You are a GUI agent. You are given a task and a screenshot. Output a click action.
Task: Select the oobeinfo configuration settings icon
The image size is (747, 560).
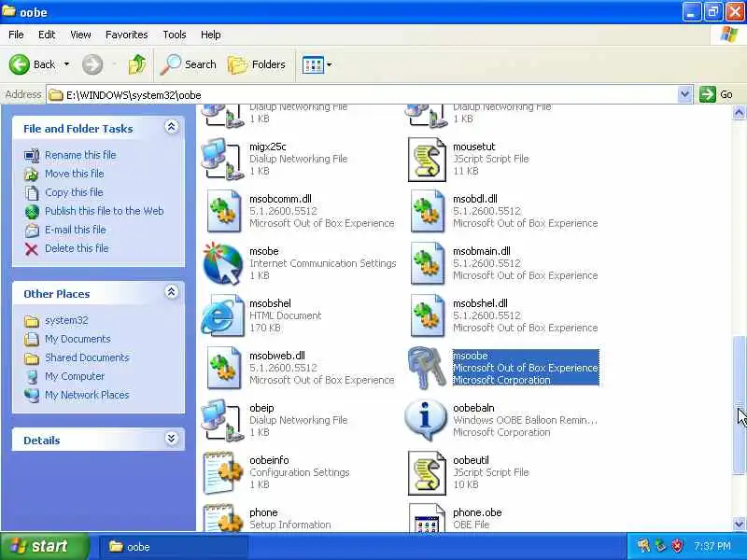[x=223, y=472]
